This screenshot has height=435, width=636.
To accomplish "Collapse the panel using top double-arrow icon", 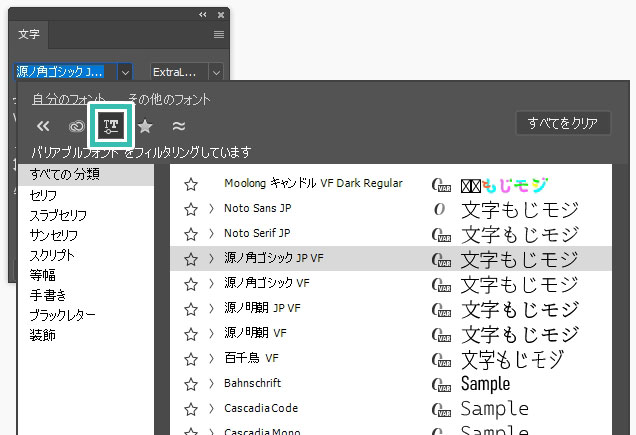I will coord(203,14).
